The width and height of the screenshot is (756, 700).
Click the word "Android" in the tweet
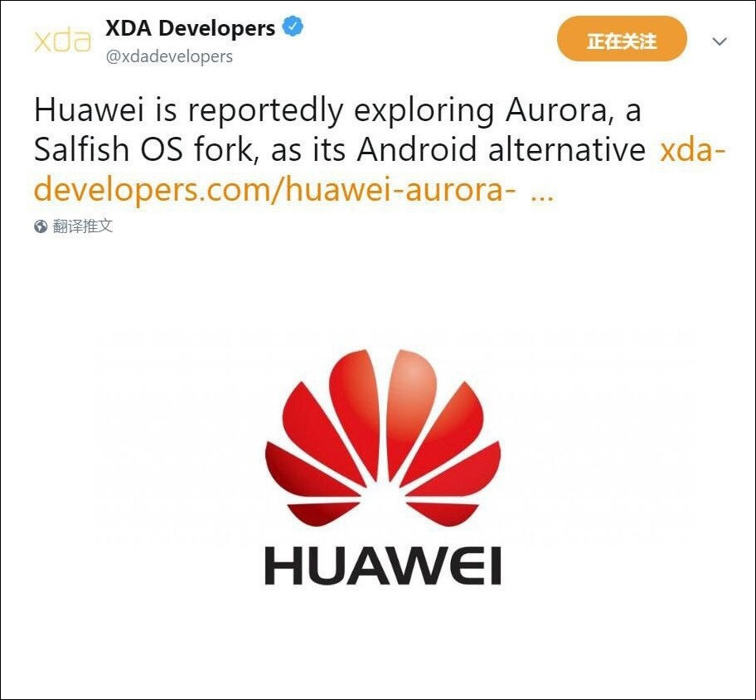[417, 149]
